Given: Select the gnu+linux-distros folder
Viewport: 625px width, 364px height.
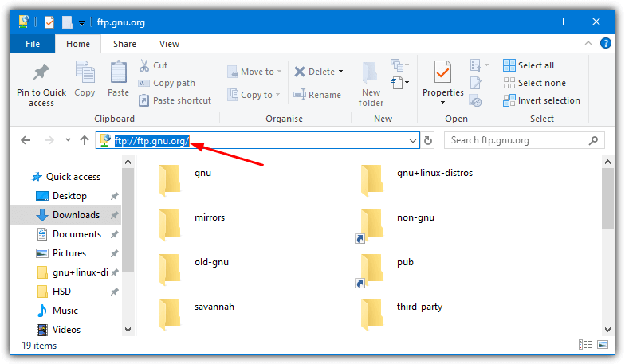Looking at the screenshot, I should pos(416,179).
